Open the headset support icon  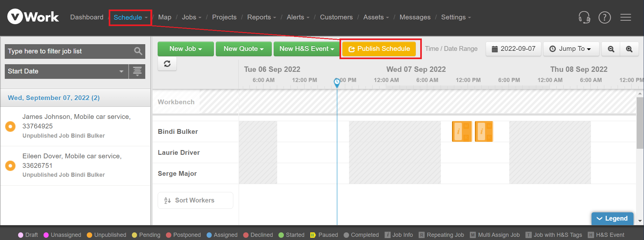pos(584,17)
